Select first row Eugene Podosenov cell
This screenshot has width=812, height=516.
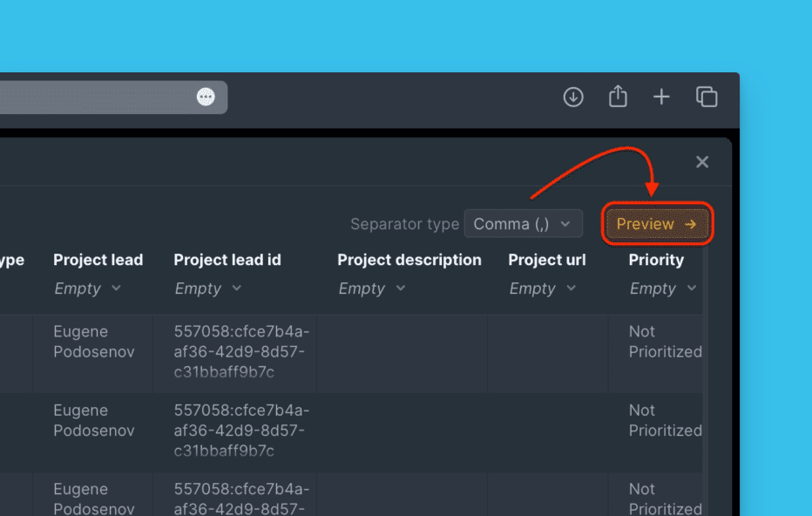pyautogui.click(x=93, y=342)
